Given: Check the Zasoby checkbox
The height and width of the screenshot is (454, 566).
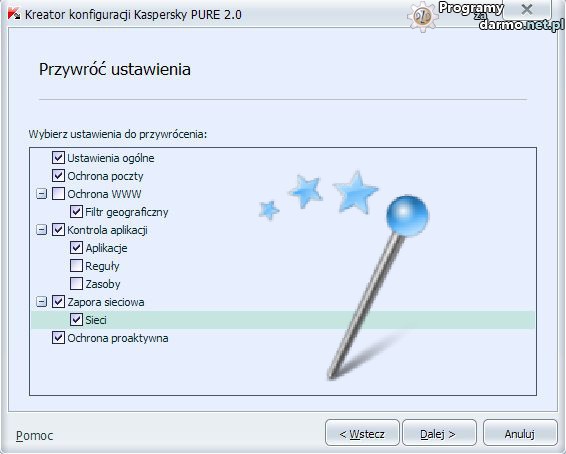Looking at the screenshot, I should [76, 284].
